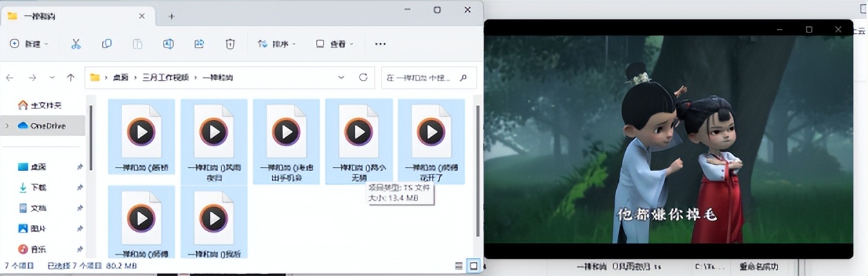
Task: Switch to large icons view in status bar
Action: [x=474, y=266]
